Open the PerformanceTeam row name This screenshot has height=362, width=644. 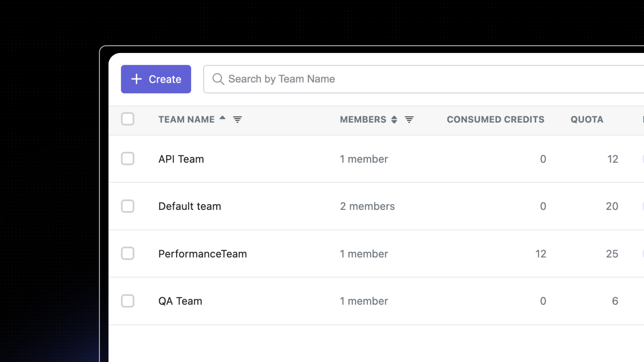coord(202,254)
